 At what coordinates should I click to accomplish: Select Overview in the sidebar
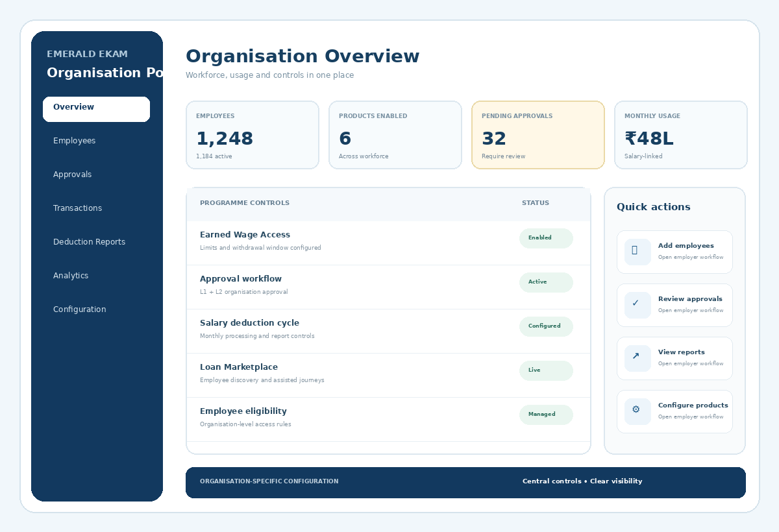click(x=96, y=109)
